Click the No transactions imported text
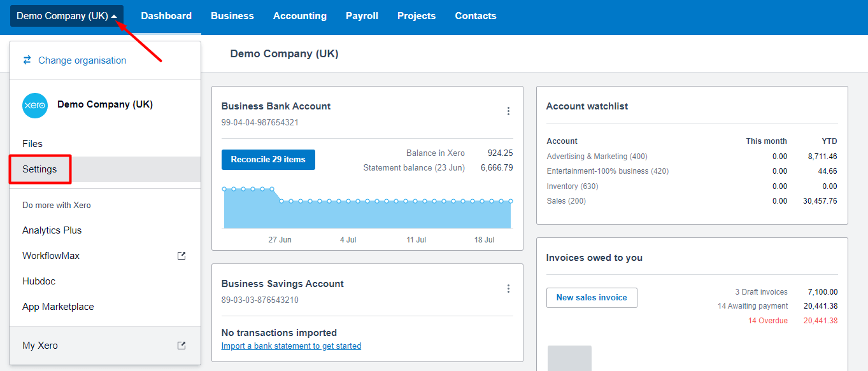868x371 pixels. tap(279, 333)
